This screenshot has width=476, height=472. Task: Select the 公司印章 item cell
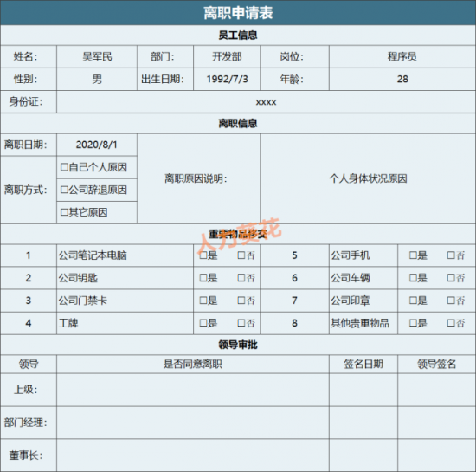click(363, 301)
